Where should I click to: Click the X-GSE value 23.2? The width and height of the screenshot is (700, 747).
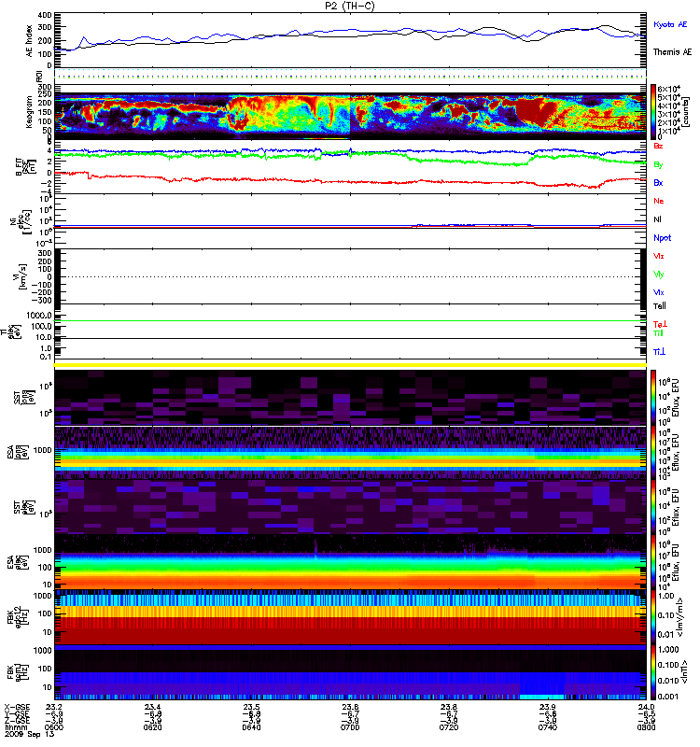coord(53,708)
